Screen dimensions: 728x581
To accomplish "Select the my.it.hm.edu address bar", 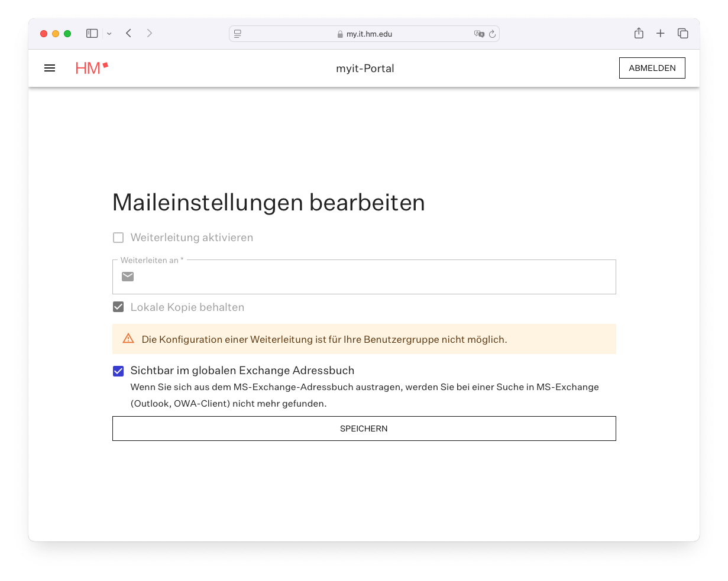I will coord(369,34).
